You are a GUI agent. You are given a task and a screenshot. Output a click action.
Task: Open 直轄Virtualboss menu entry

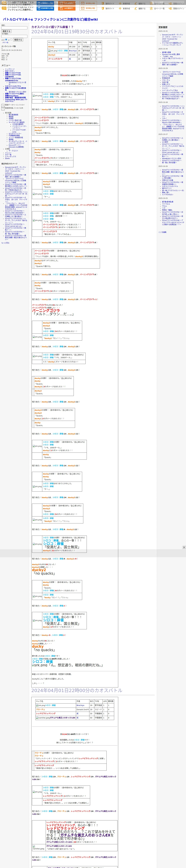tap(12, 96)
